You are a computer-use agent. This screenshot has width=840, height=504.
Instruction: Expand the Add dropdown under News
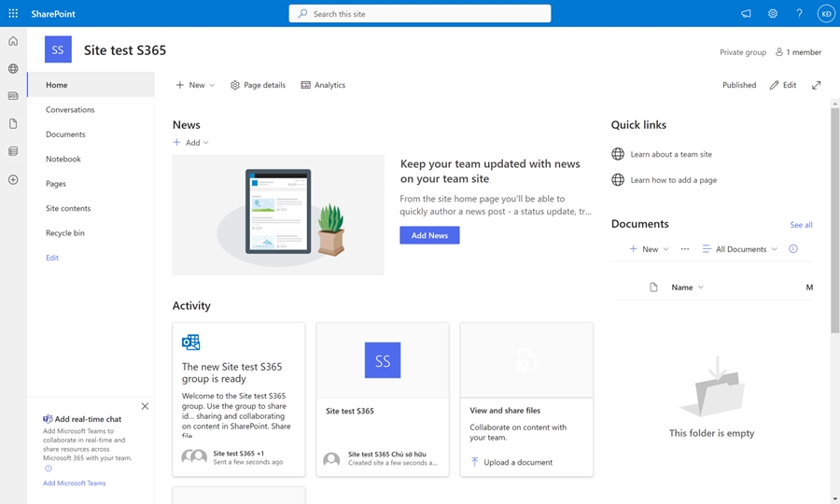(191, 143)
